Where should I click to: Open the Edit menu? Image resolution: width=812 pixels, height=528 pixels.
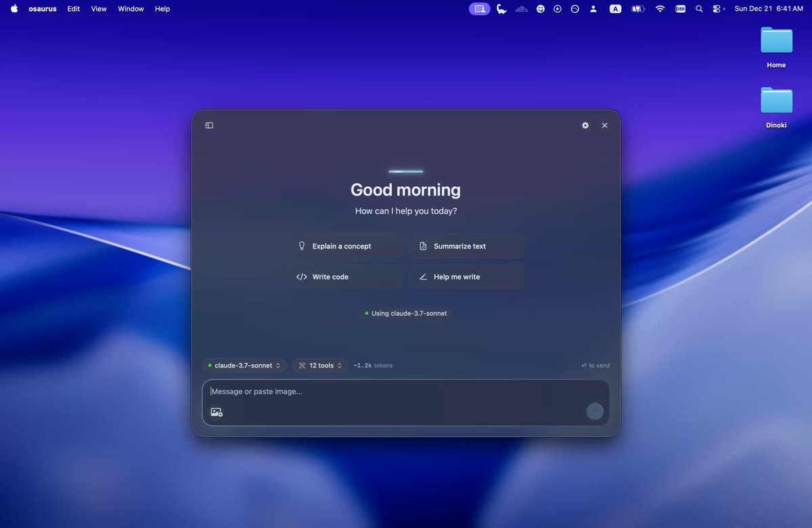coord(74,9)
